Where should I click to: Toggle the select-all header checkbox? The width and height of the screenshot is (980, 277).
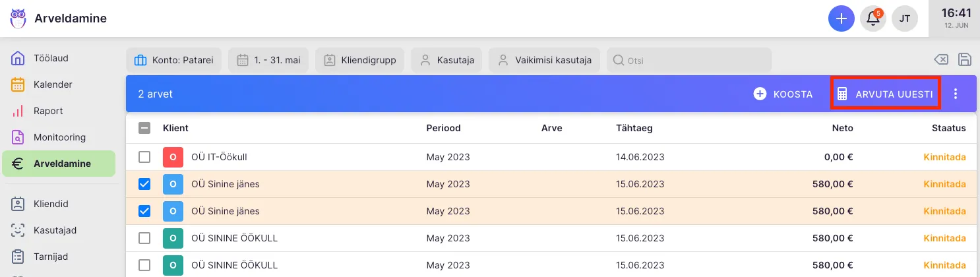point(144,129)
